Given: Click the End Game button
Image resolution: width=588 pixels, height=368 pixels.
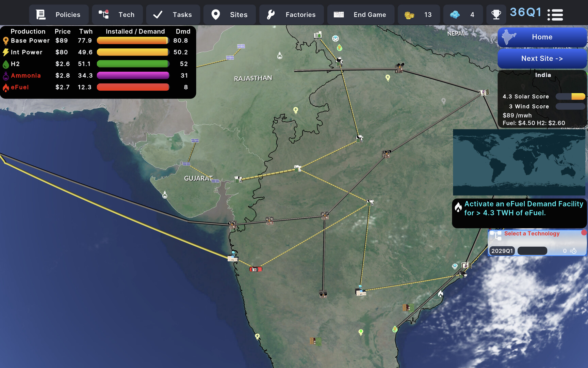Looking at the screenshot, I should click(361, 15).
